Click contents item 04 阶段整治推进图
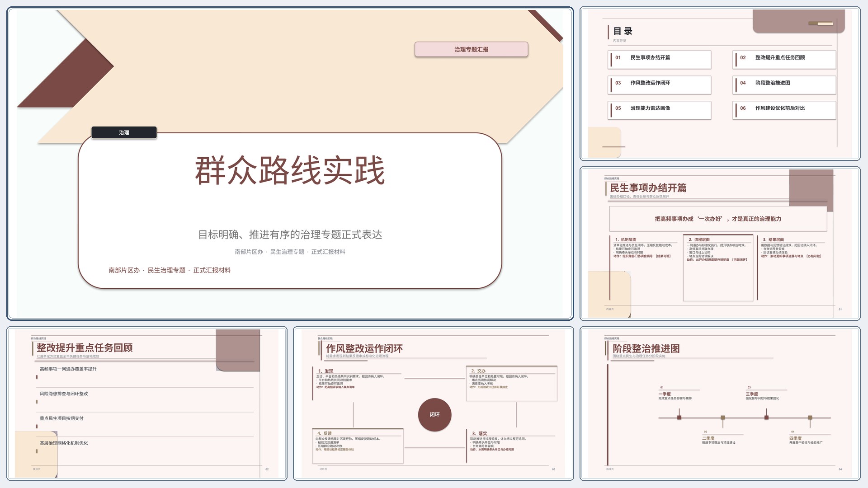The width and height of the screenshot is (868, 488). coord(784,84)
